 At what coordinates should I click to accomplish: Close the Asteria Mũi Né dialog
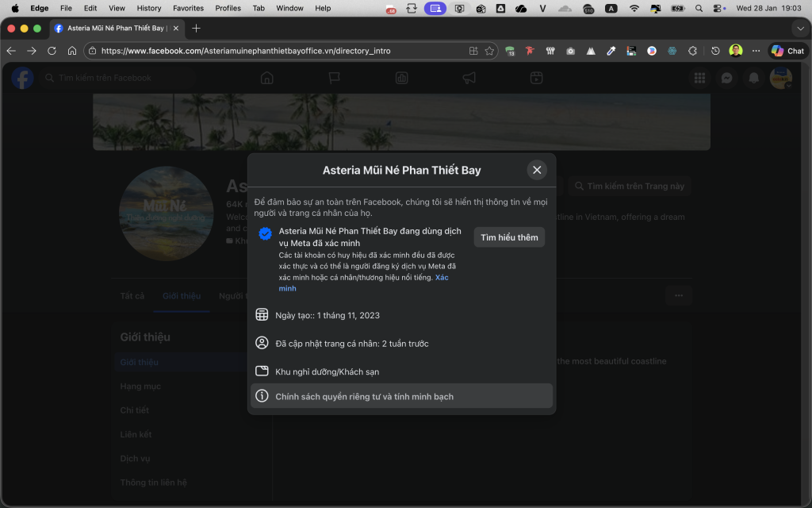[537, 170]
